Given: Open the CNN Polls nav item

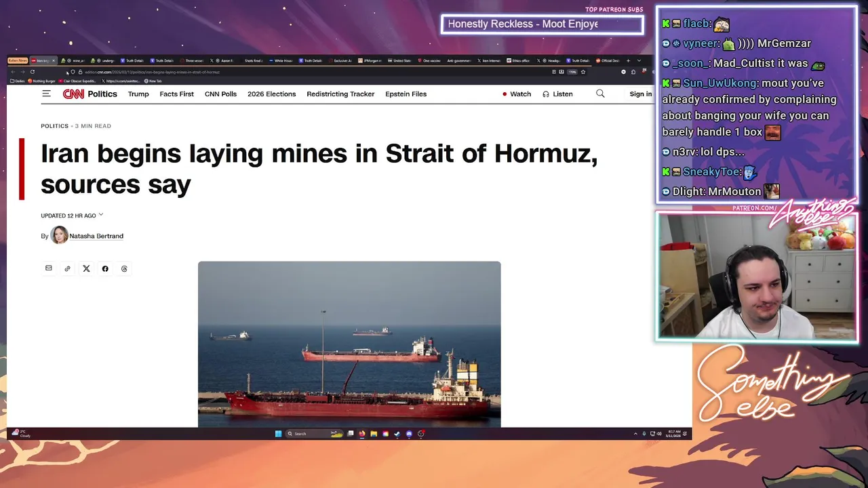Looking at the screenshot, I should pyautogui.click(x=220, y=94).
